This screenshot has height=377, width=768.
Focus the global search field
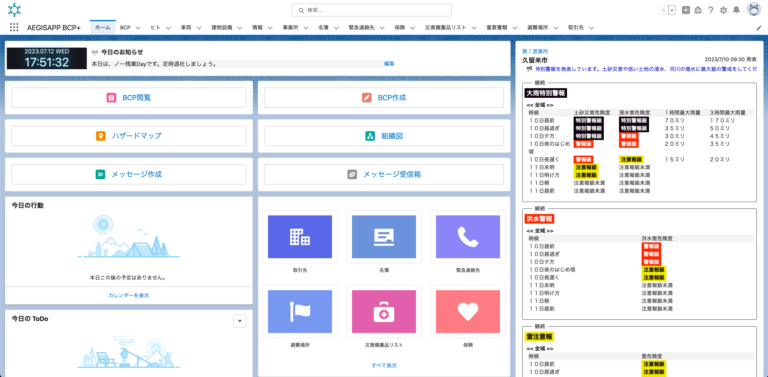[371, 10]
